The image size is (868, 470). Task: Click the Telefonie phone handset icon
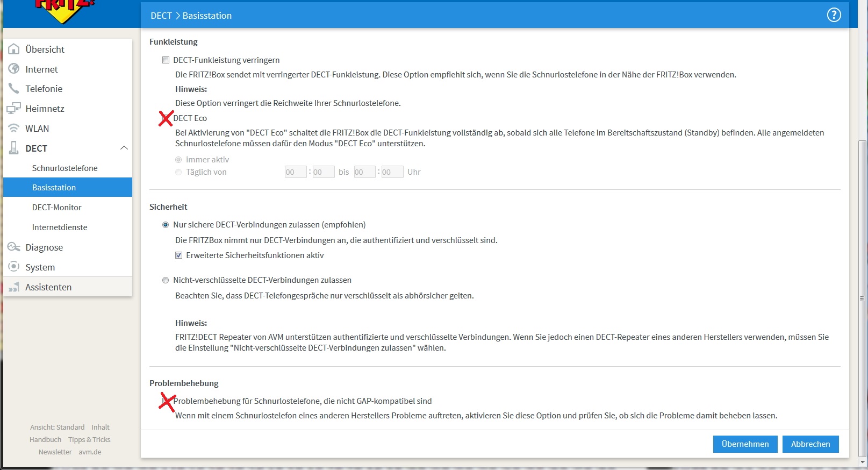tap(14, 89)
